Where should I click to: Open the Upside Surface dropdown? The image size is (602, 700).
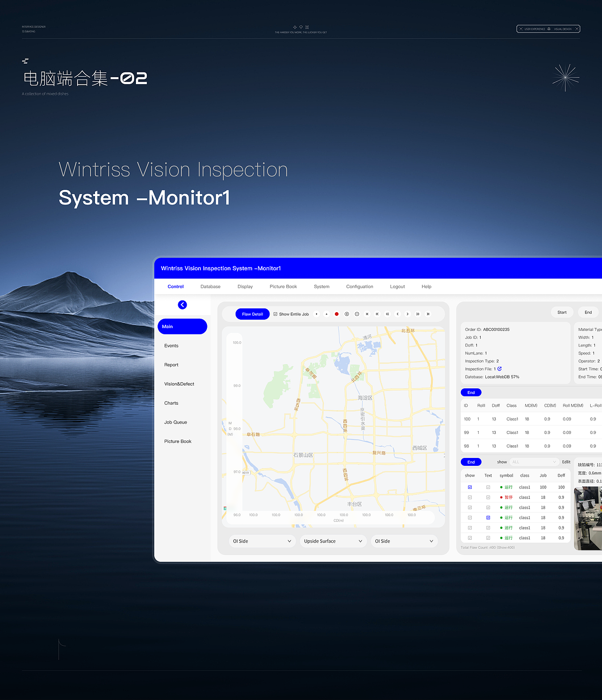click(333, 541)
